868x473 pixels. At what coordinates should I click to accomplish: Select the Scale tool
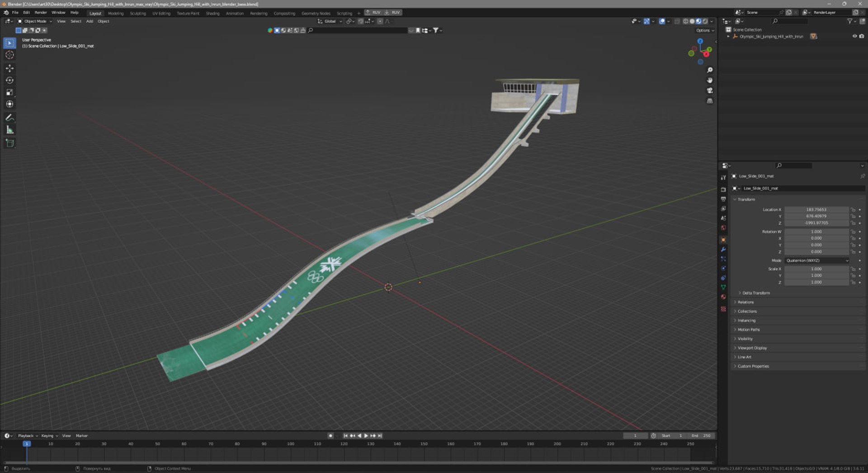9,92
